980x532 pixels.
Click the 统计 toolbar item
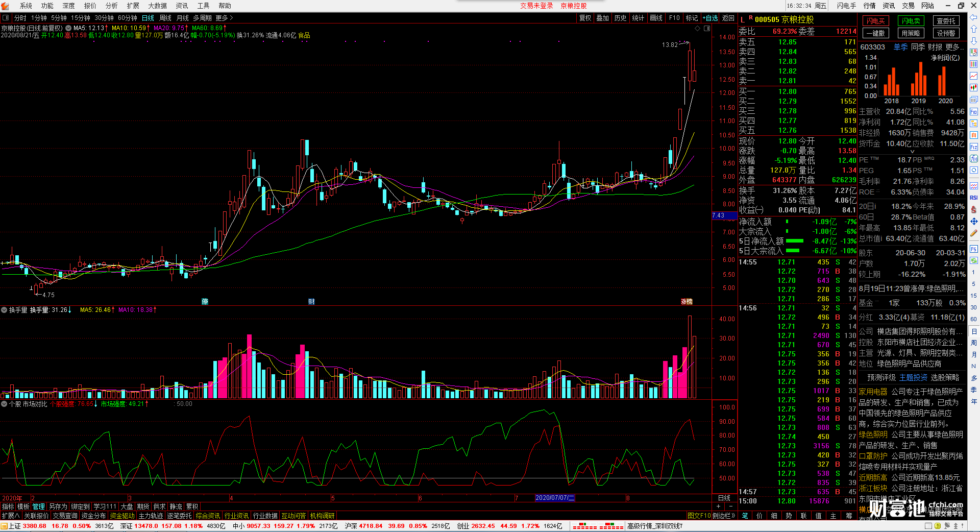coord(638,18)
